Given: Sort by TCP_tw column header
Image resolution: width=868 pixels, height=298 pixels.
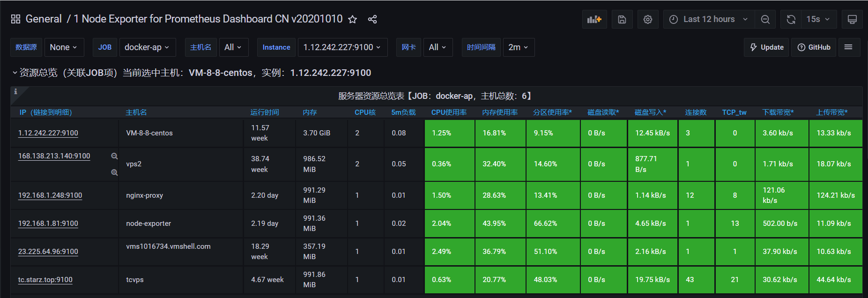Looking at the screenshot, I should coord(734,112).
